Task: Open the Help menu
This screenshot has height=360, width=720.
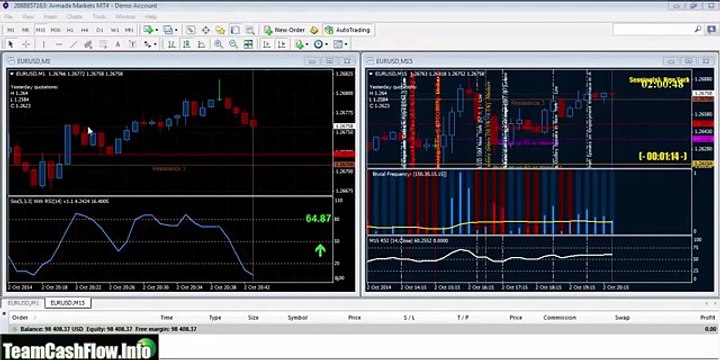Action: tap(151, 17)
